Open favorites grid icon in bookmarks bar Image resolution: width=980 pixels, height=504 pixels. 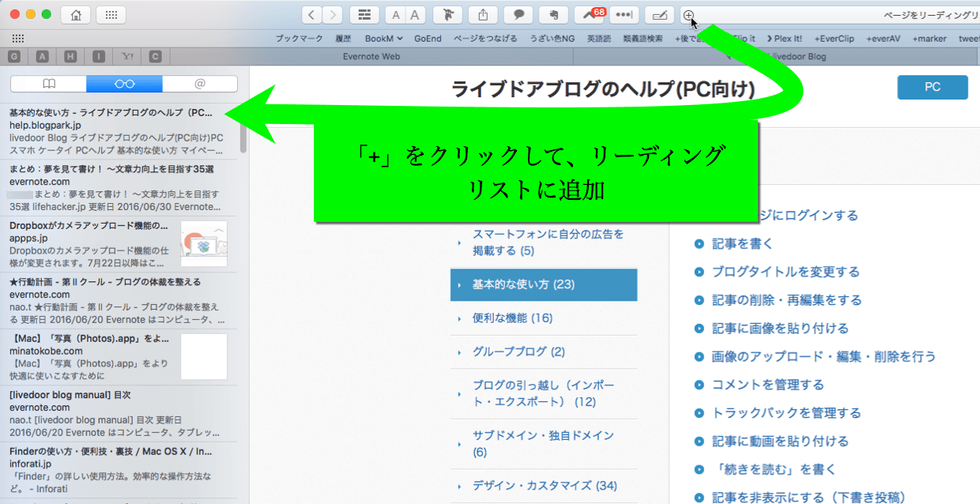point(17,38)
